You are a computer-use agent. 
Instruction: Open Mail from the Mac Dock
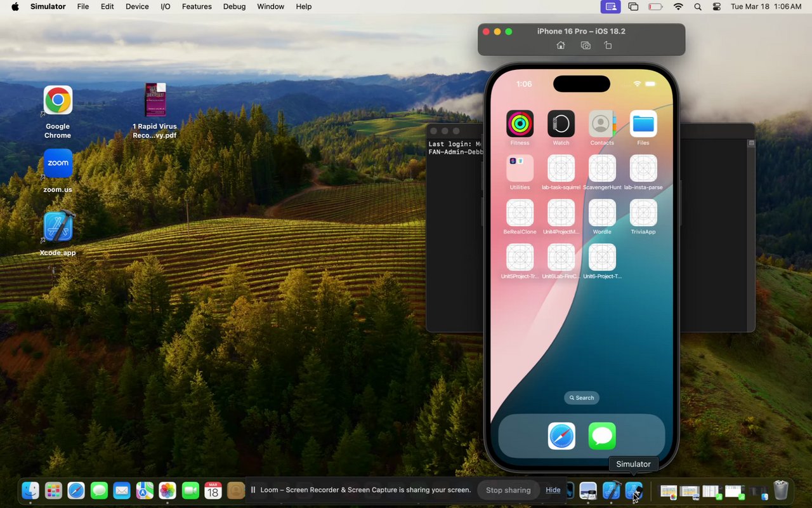coord(122,490)
